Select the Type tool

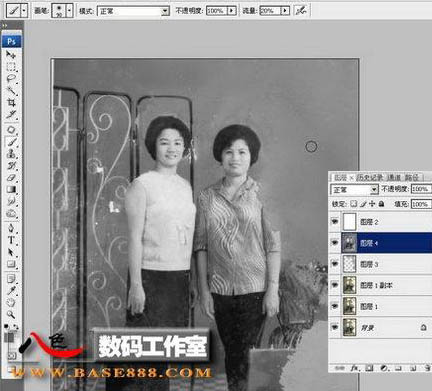click(11, 240)
